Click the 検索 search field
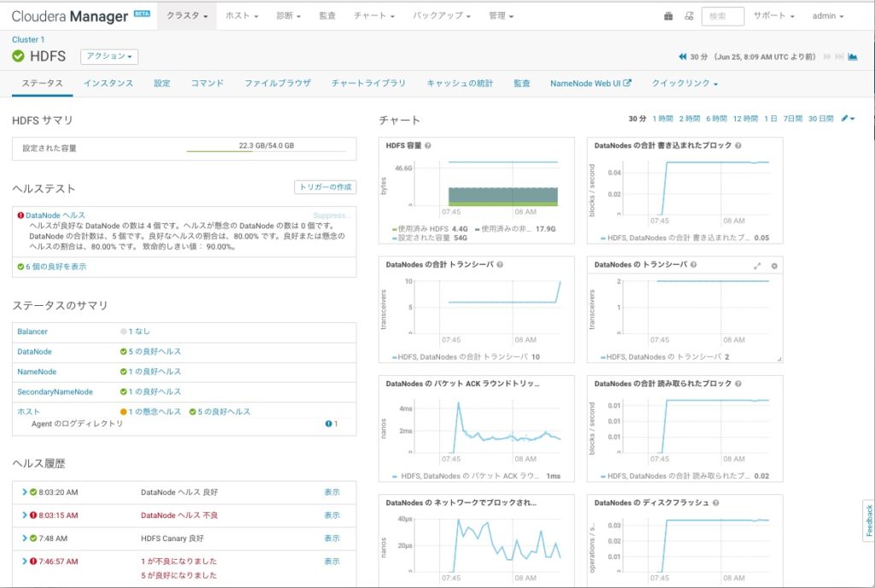The image size is (875, 588). coord(723,16)
